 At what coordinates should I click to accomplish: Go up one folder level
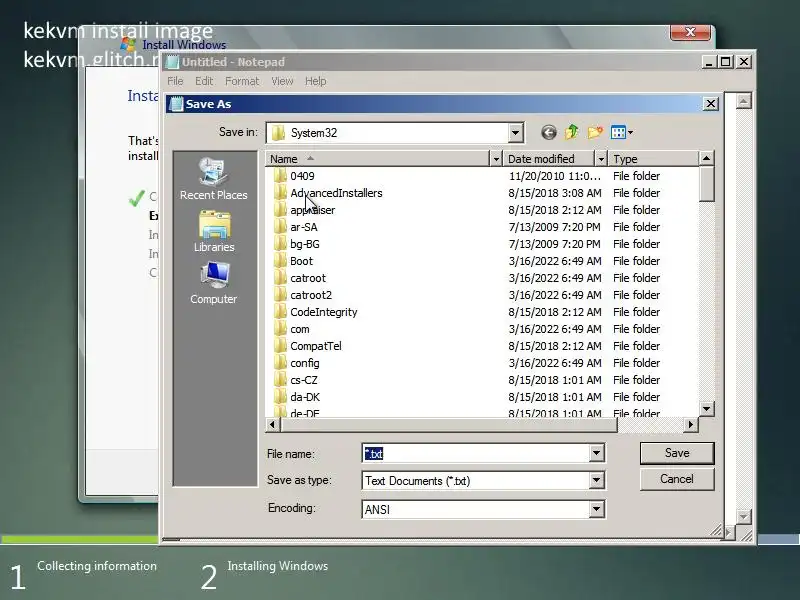point(572,133)
